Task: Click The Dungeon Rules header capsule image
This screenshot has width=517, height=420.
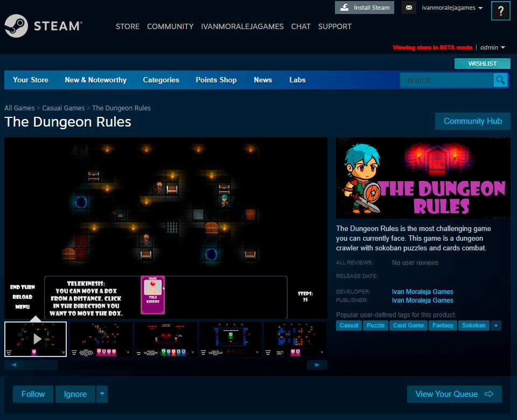Action: 423,178
